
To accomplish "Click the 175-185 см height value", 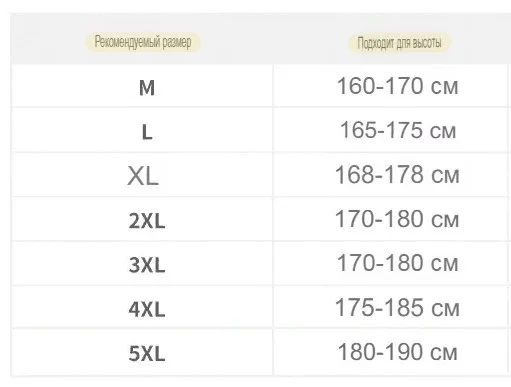I will pos(397,307).
